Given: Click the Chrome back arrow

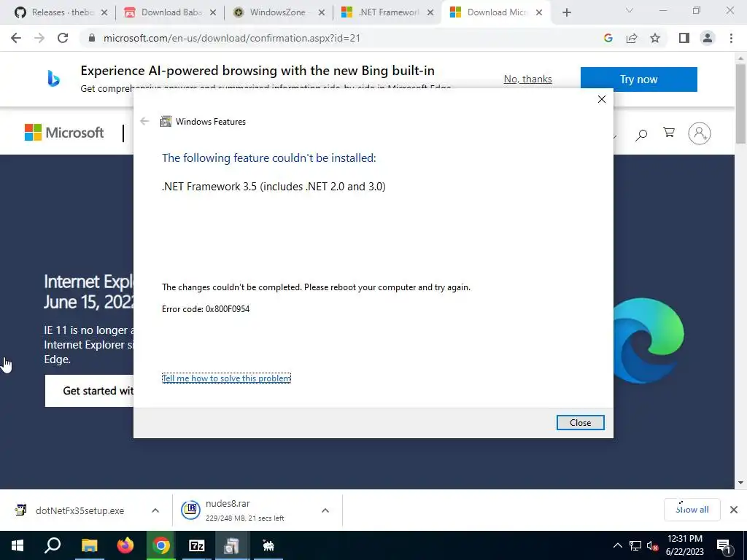Looking at the screenshot, I should tap(16, 38).
